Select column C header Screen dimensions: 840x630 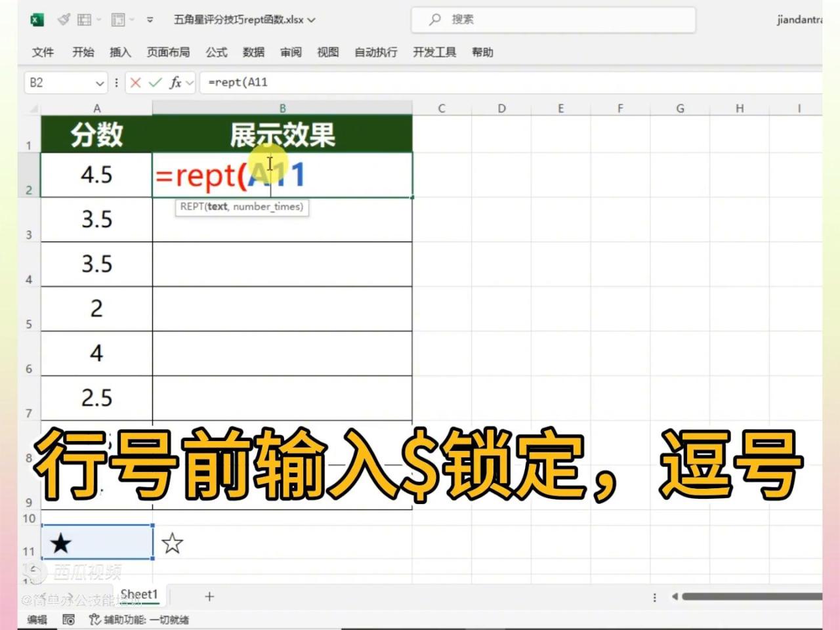click(442, 108)
